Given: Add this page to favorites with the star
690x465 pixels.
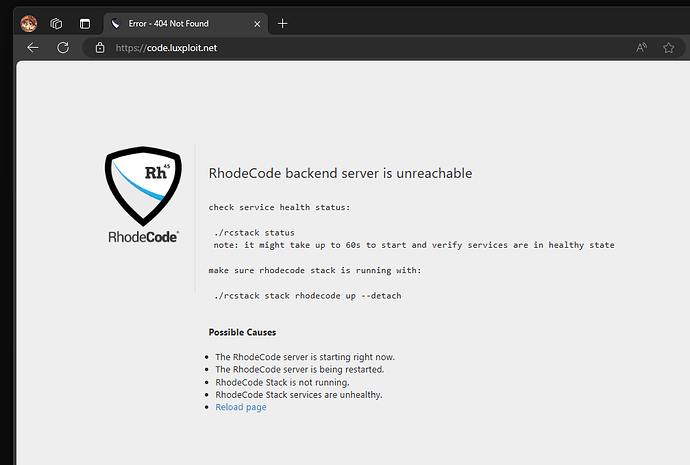Looking at the screenshot, I should [x=668, y=47].
